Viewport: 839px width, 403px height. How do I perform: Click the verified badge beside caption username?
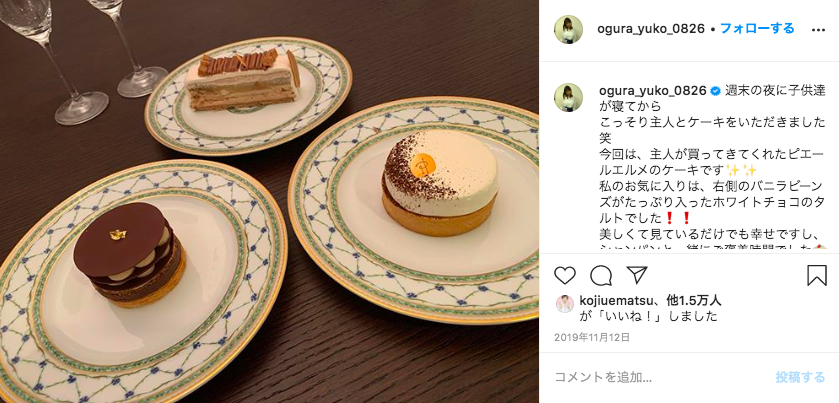click(x=714, y=91)
